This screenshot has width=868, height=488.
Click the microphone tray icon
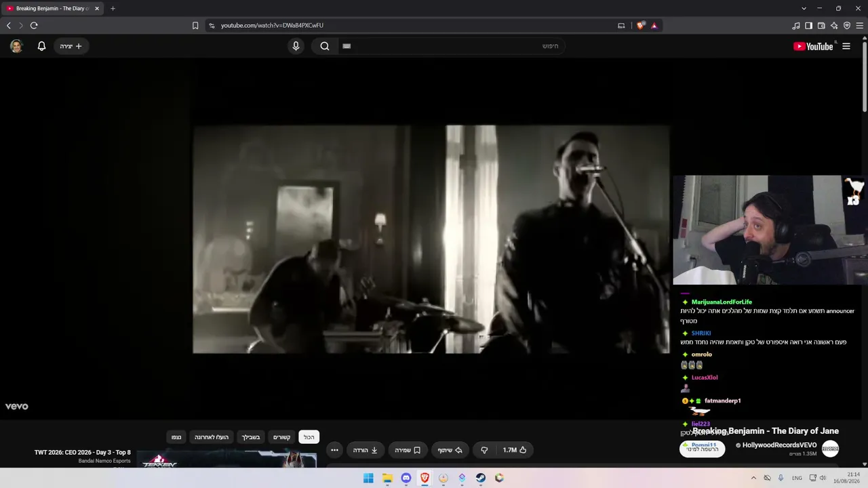point(781,478)
